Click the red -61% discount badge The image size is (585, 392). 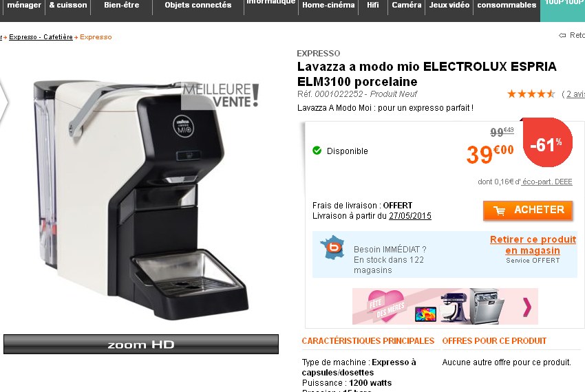547,142
